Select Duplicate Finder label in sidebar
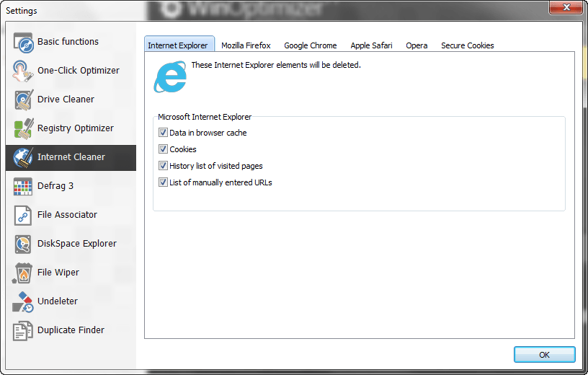The height and width of the screenshot is (375, 588). tap(71, 330)
